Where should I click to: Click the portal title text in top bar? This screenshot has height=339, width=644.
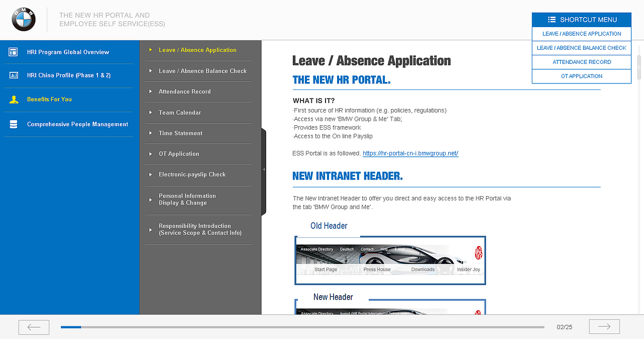[x=112, y=20]
